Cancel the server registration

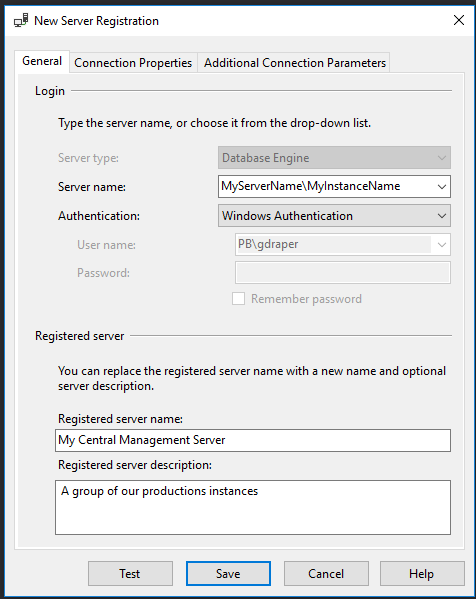click(326, 573)
